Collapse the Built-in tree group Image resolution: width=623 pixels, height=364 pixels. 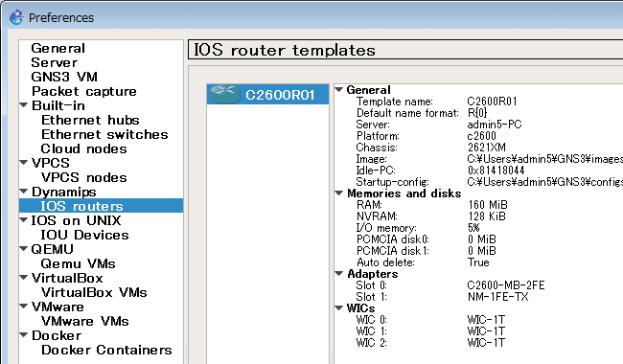pyautogui.click(x=24, y=105)
